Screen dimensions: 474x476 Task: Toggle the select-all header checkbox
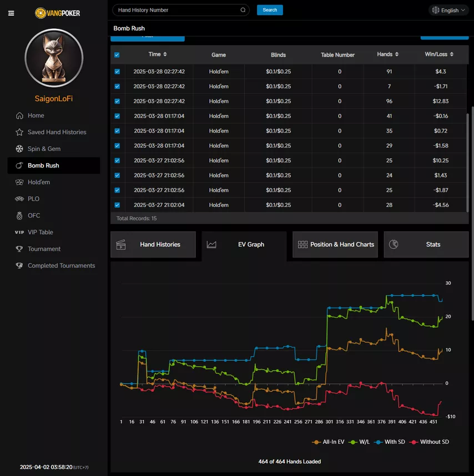tap(117, 55)
